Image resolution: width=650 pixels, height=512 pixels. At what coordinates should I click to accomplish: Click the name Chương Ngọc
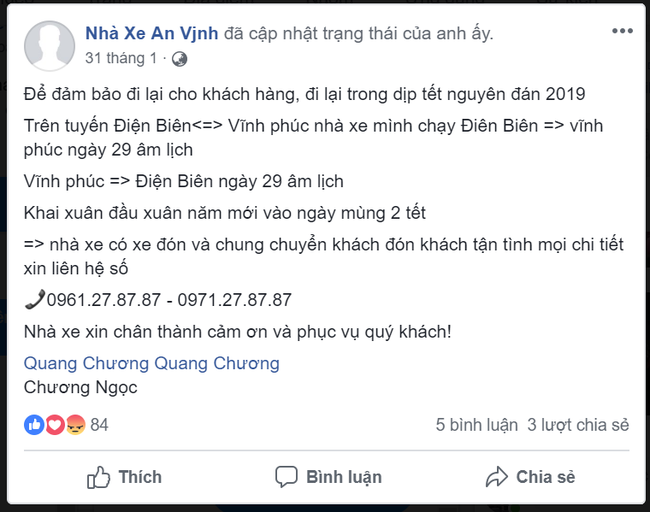tap(80, 387)
